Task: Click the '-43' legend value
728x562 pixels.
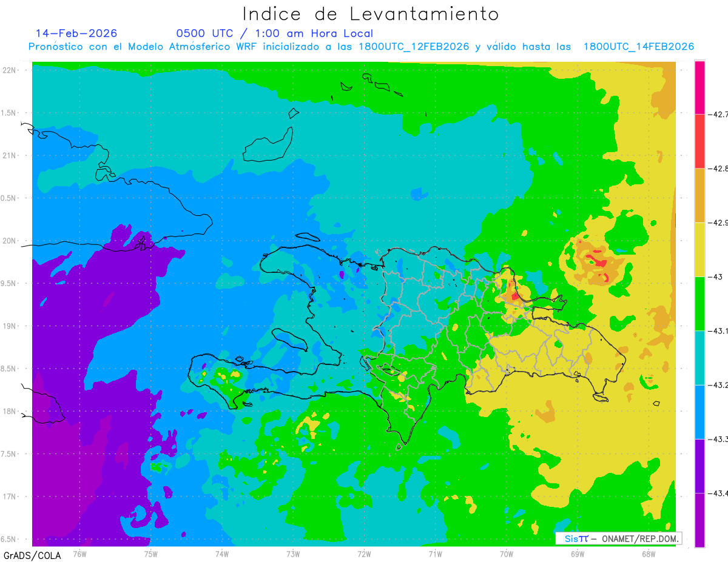Action: [x=715, y=276]
